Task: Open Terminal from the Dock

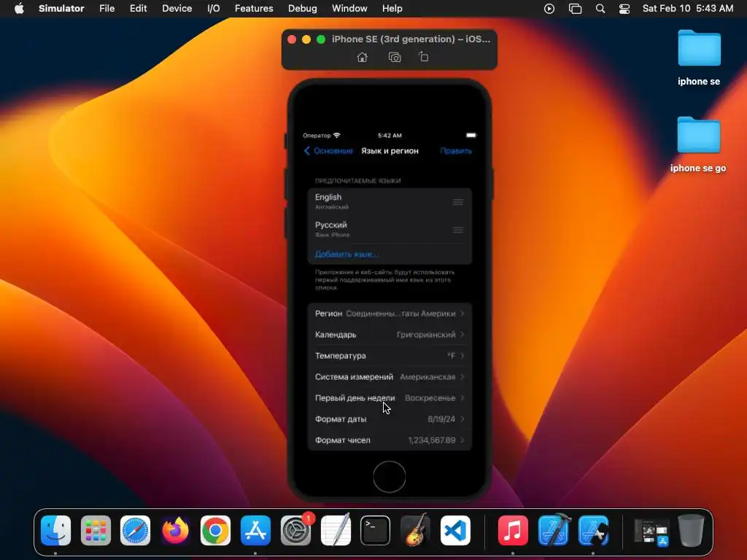Action: pos(376,530)
